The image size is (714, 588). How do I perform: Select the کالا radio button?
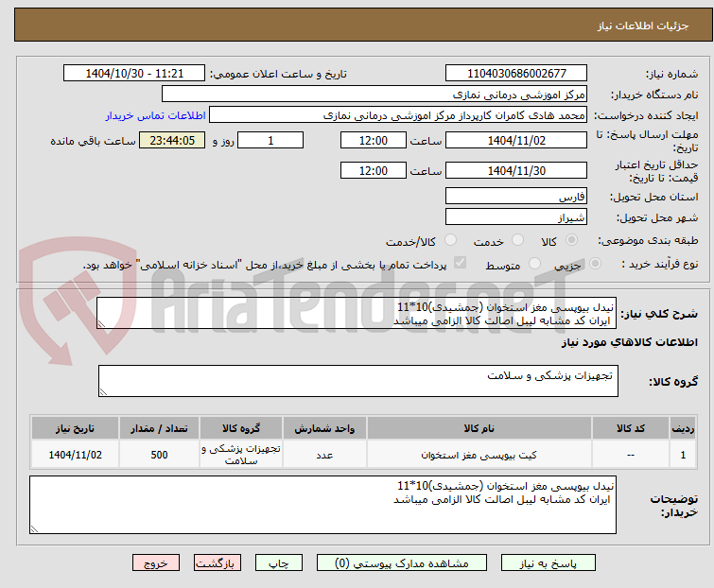click(x=571, y=240)
